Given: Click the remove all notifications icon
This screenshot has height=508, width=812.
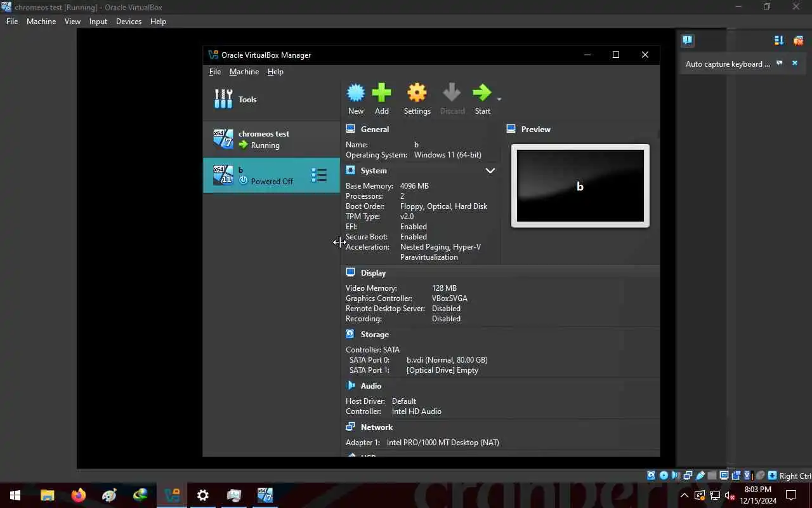Looking at the screenshot, I should (798, 41).
